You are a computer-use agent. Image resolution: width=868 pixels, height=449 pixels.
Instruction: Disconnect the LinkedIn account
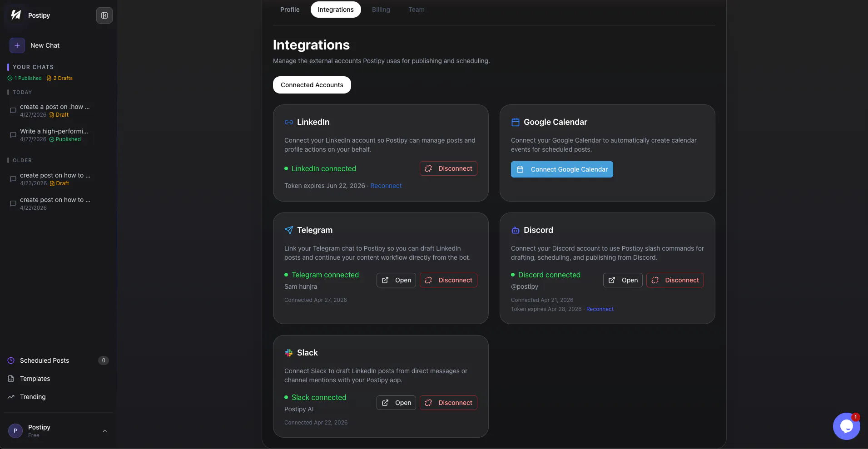coord(448,168)
